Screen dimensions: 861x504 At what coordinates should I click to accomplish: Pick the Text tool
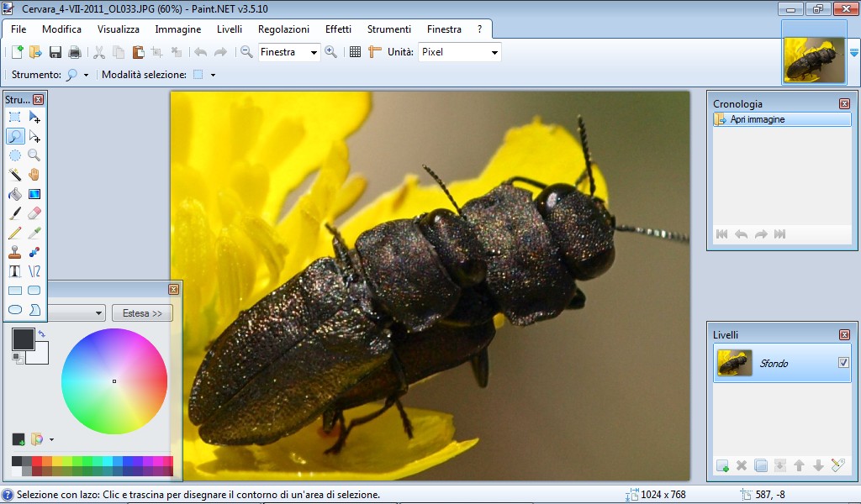15,271
